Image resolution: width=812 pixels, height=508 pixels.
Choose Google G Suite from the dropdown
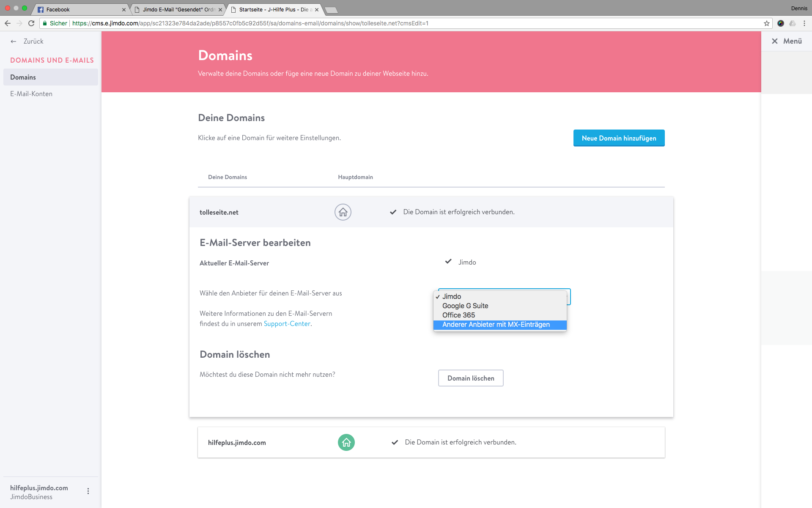pos(500,306)
